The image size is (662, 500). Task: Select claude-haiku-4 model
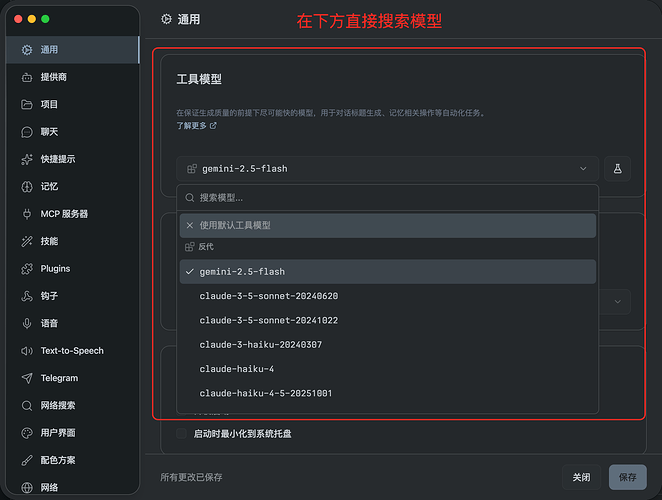point(388,369)
